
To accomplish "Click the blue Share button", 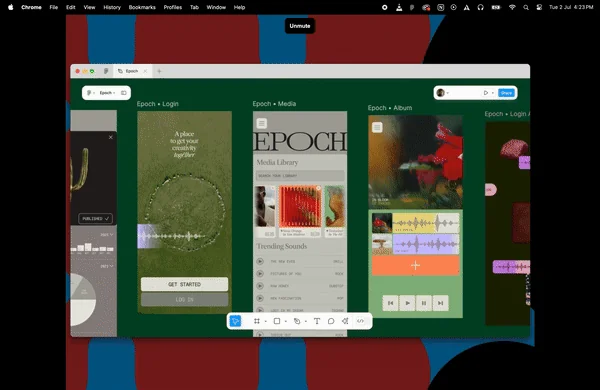I will point(506,93).
